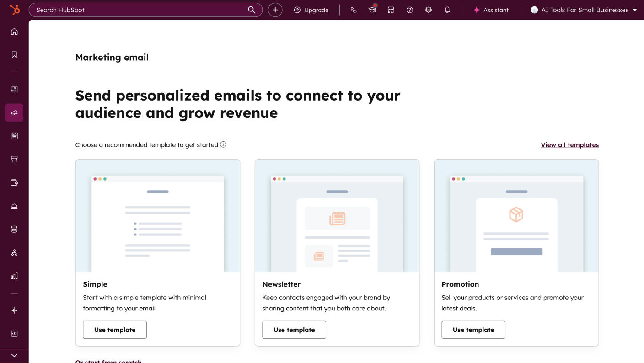This screenshot has width=644, height=363.
Task: Open Settings via the gear icon
Action: click(429, 10)
